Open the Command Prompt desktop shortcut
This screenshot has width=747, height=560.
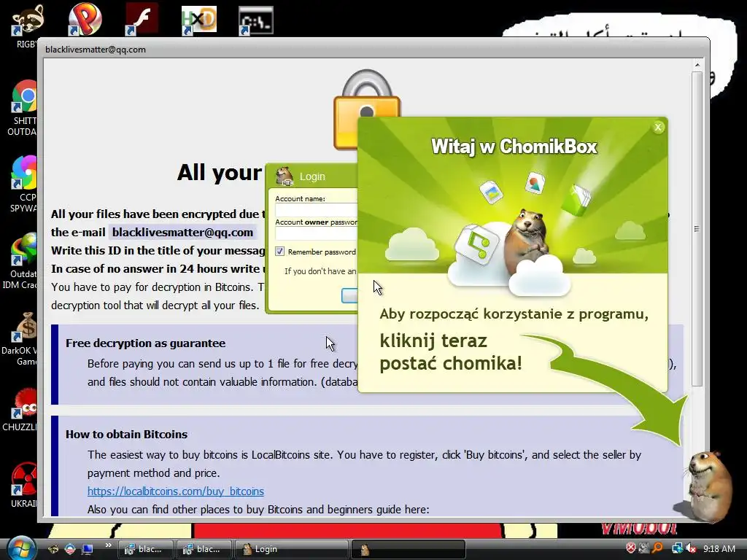tap(256, 20)
